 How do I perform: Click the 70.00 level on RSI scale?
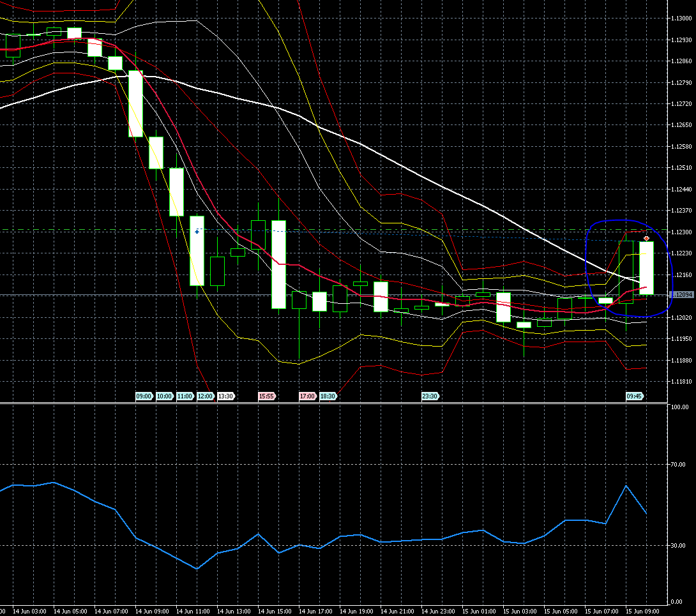[x=679, y=465]
